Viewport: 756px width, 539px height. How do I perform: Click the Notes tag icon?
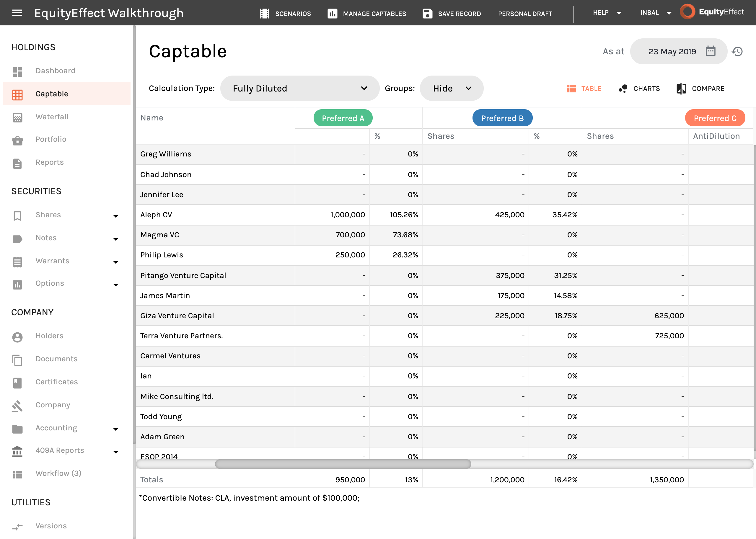17,239
